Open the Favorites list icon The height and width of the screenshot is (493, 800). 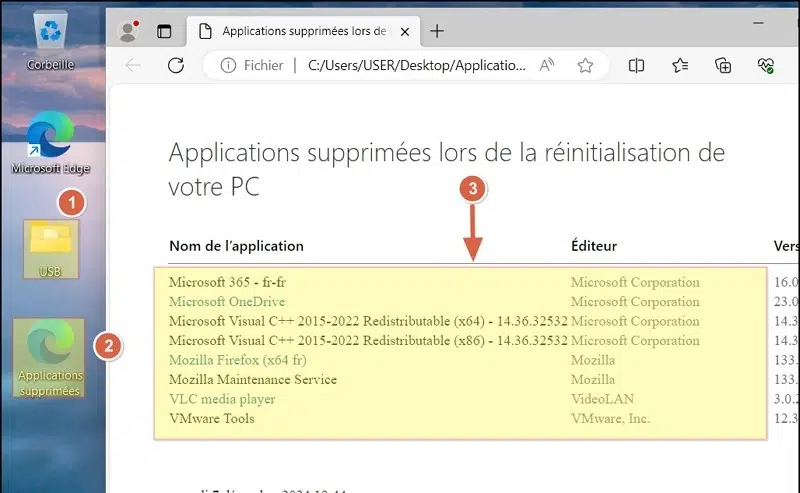point(680,65)
